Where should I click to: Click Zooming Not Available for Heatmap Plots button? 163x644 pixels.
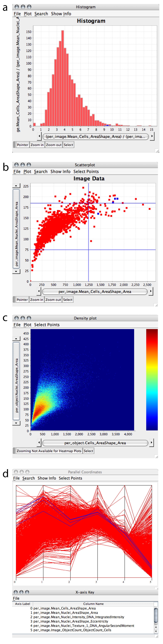pyautogui.click(x=49, y=451)
